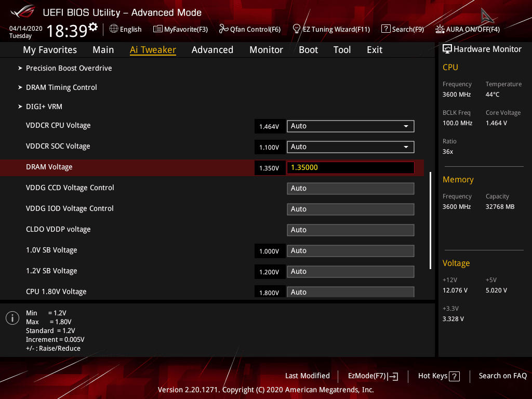Switch to EzMode(F7)
The image size is (532, 399).
pyautogui.click(x=367, y=376)
